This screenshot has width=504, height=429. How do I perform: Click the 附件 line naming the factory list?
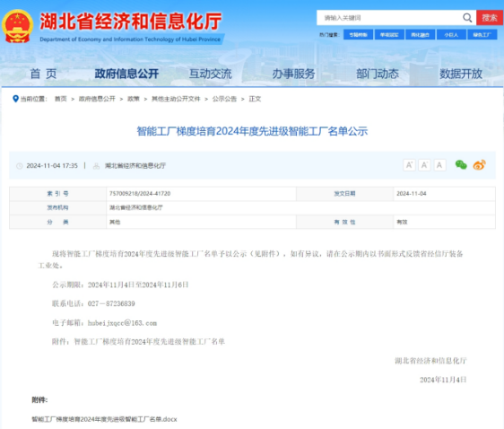click(x=138, y=342)
